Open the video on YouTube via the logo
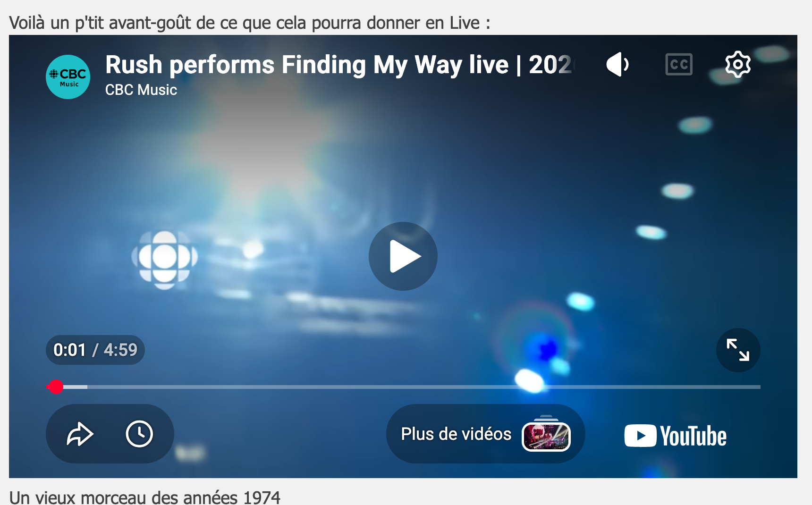Image resolution: width=812 pixels, height=505 pixels. click(675, 436)
